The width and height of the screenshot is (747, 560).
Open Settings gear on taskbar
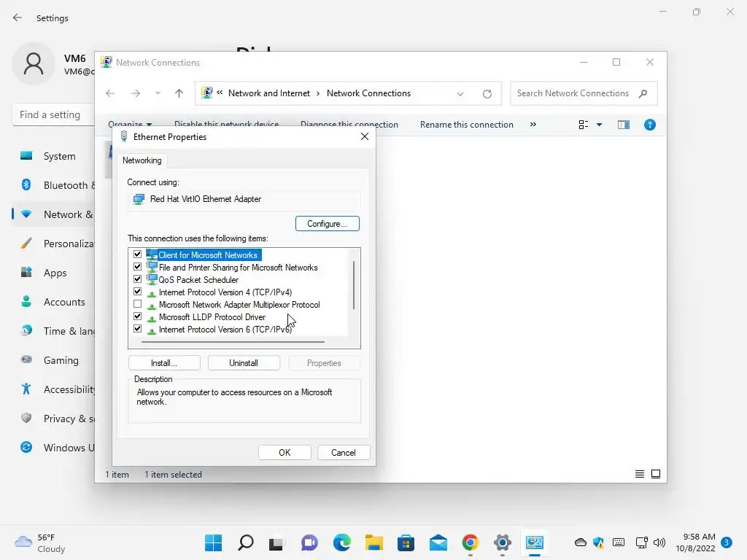pyautogui.click(x=502, y=542)
